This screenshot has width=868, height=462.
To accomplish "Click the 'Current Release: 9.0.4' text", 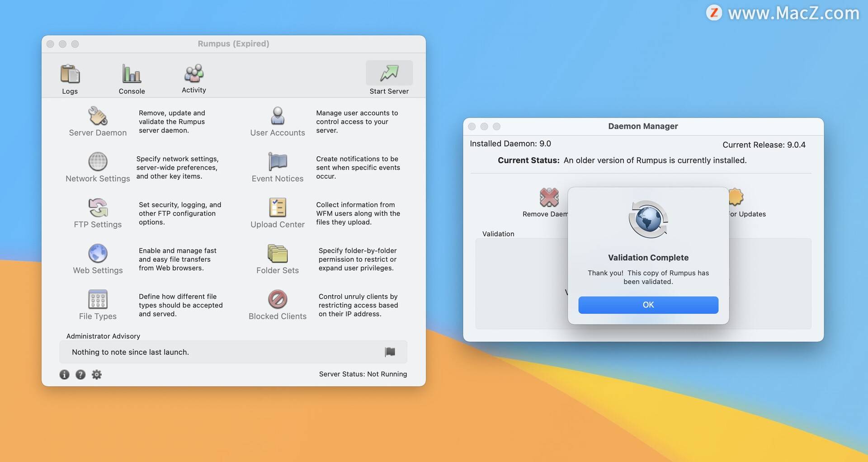I will [x=764, y=145].
